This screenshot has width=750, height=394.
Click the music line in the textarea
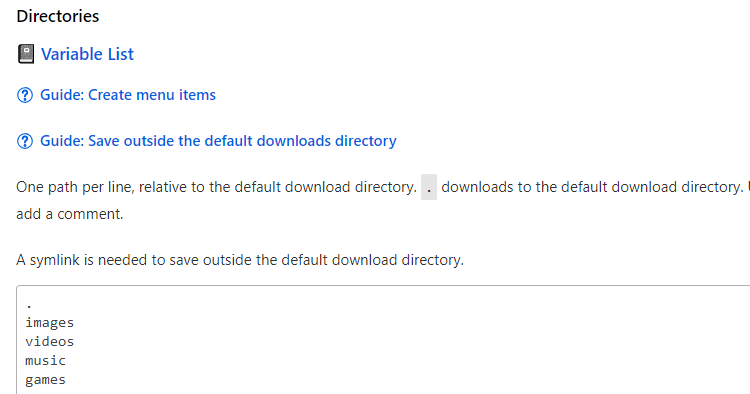45,361
